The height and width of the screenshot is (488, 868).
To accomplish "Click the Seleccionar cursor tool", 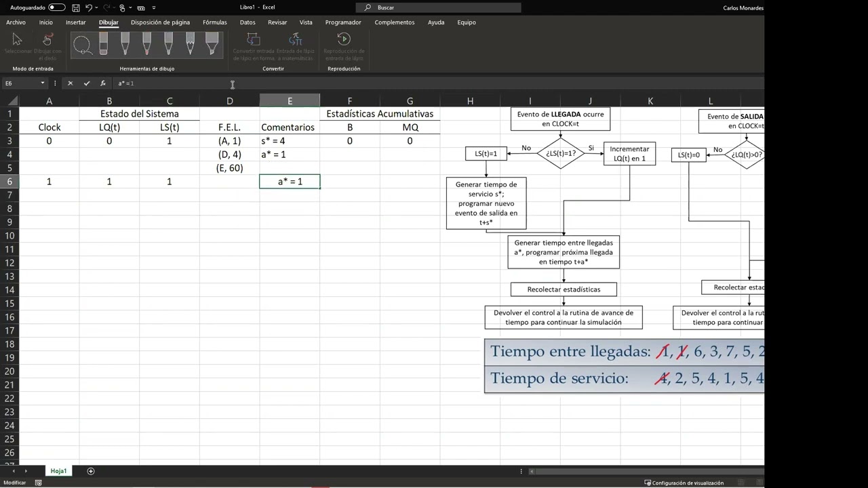I will [x=17, y=45].
